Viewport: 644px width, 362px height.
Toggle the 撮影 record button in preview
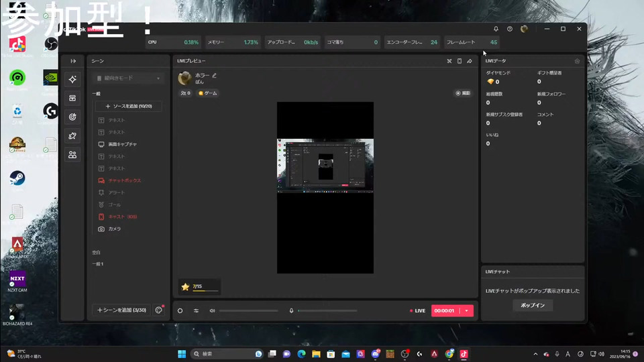[x=463, y=93]
